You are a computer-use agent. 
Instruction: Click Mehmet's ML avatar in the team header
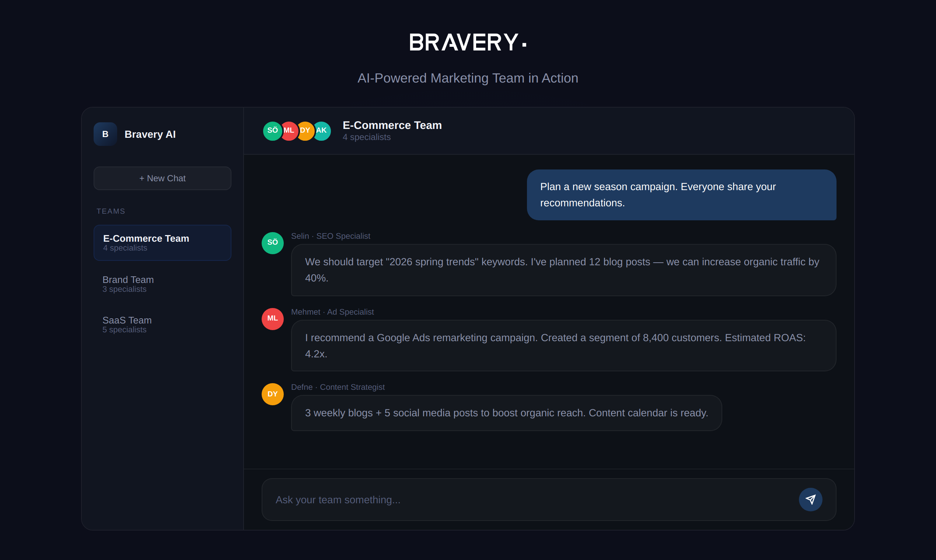click(289, 131)
